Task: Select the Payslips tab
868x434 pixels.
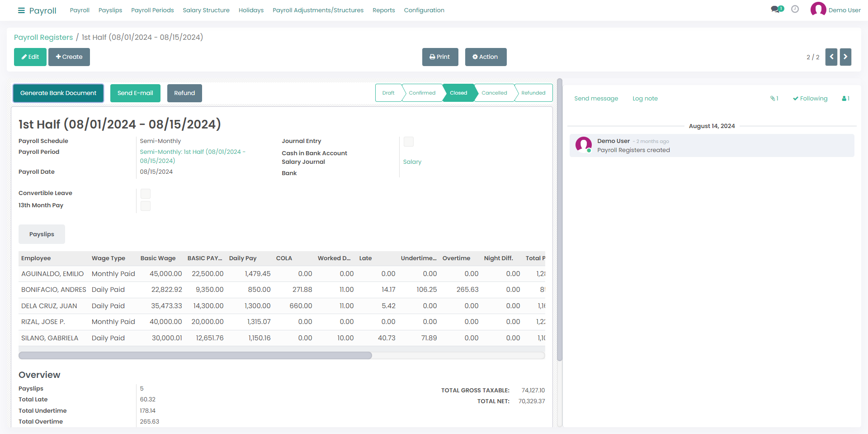Action: tap(42, 234)
